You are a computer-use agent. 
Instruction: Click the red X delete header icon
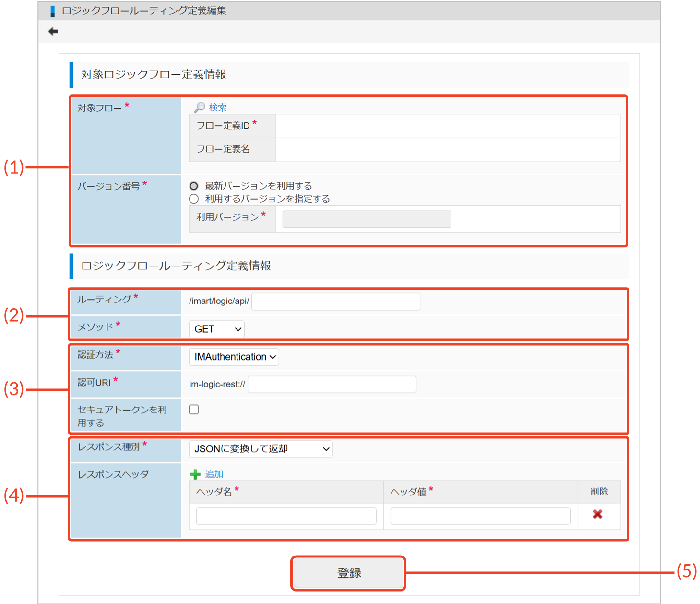(x=597, y=514)
